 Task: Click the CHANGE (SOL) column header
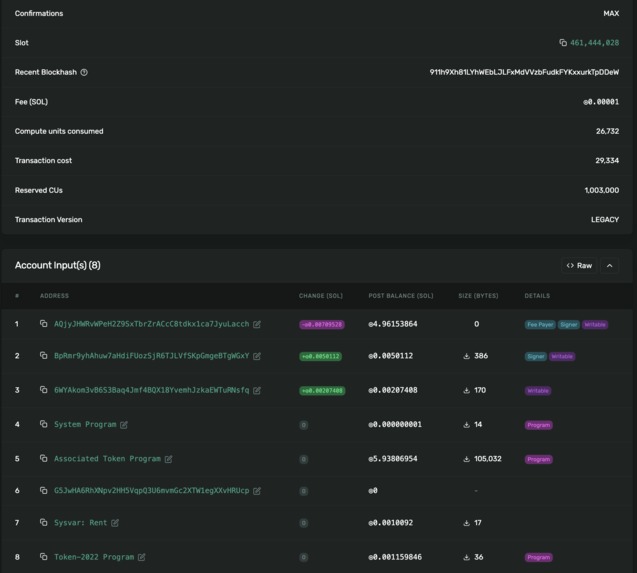coord(321,296)
